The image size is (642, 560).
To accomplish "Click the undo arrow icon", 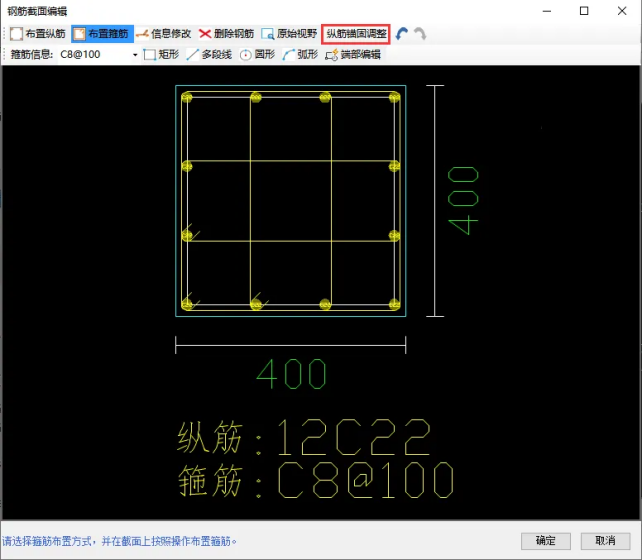I will click(402, 33).
